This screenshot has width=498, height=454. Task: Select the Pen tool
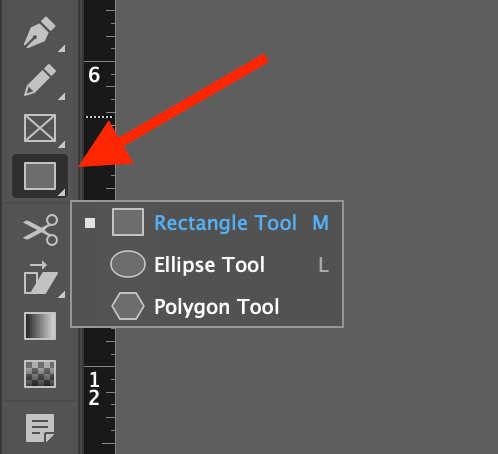pyautogui.click(x=40, y=33)
